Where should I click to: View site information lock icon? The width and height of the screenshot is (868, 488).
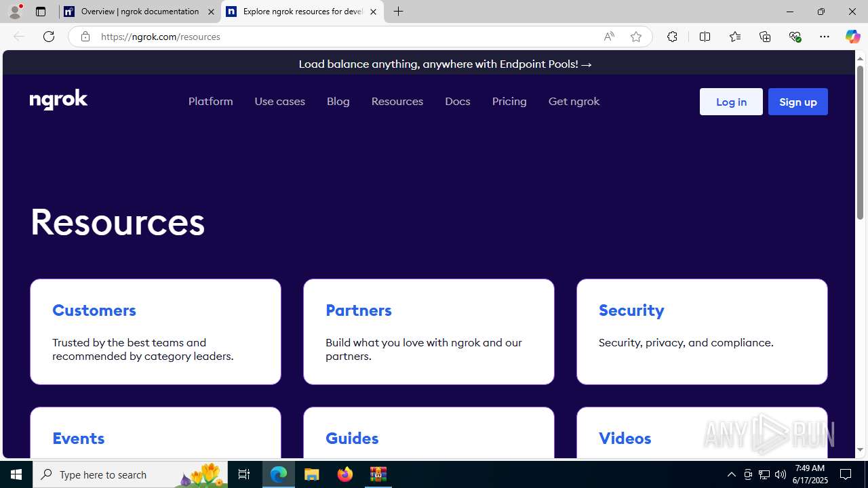(x=85, y=37)
